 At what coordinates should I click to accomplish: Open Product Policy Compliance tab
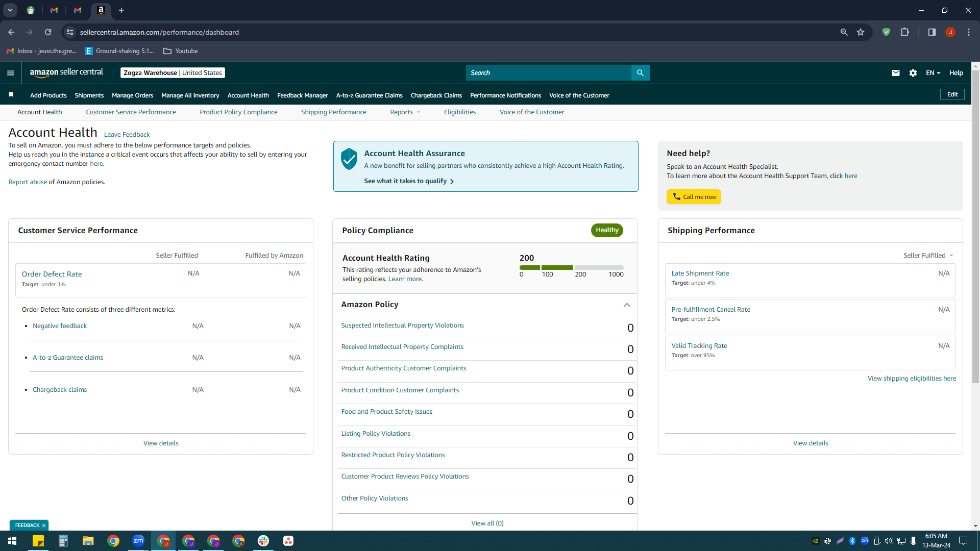pyautogui.click(x=238, y=112)
